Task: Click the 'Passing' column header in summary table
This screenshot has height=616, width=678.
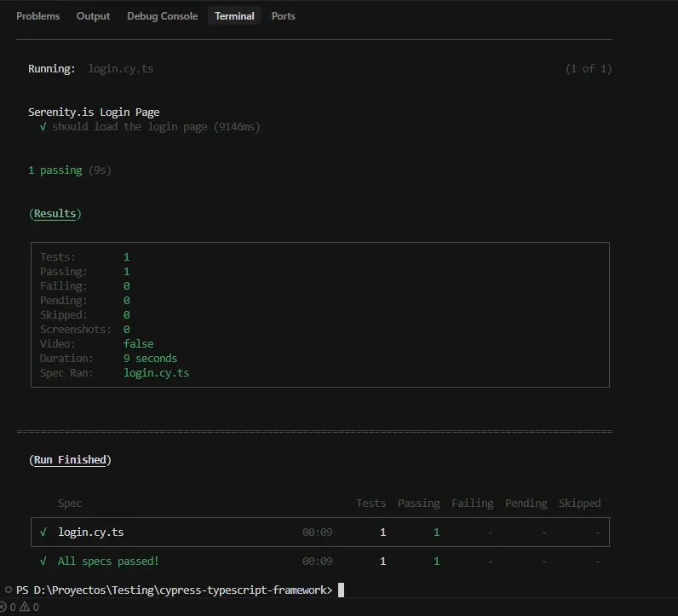Action: coord(418,503)
